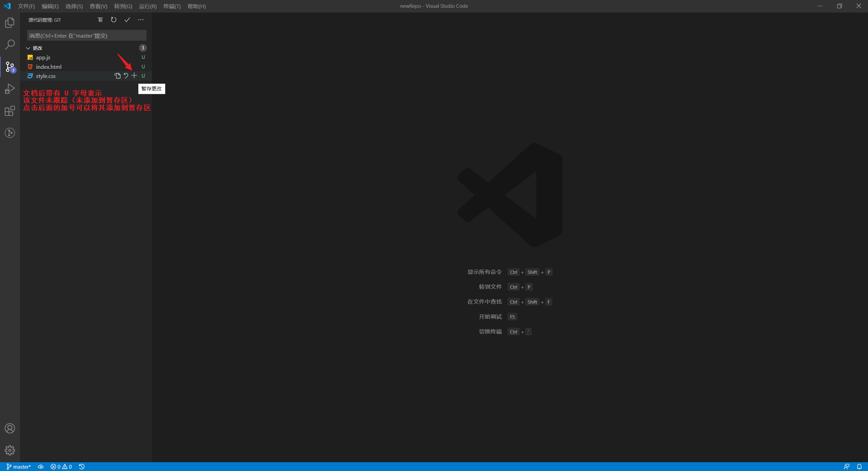Select index.html in the changes list

click(x=86, y=67)
